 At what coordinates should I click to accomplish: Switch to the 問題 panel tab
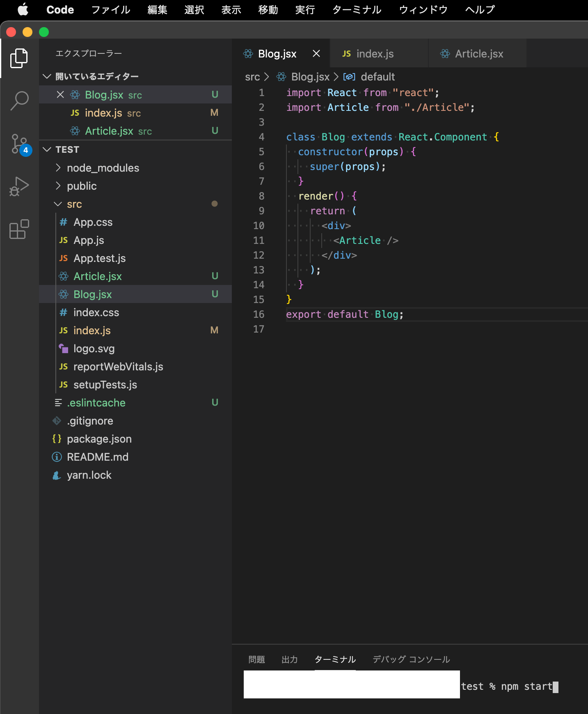click(x=257, y=659)
